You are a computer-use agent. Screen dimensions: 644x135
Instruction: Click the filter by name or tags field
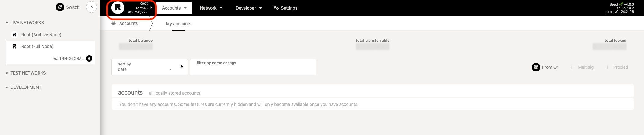coord(253,67)
